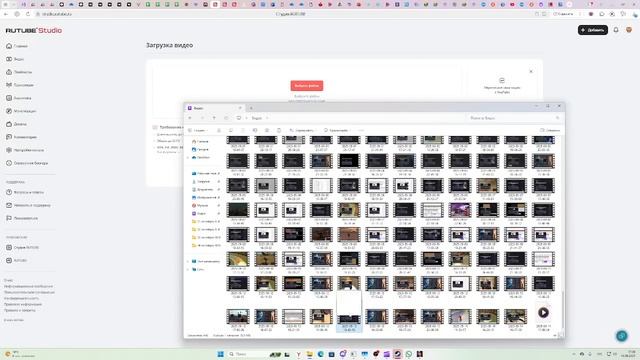Expand the Сеть node in Explorer pane
640x360 pixels.
pyautogui.click(x=188, y=269)
